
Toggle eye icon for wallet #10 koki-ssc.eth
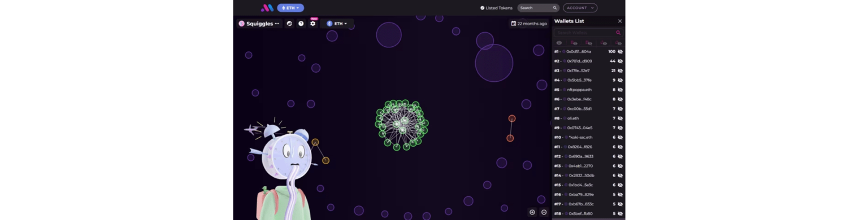click(x=620, y=137)
